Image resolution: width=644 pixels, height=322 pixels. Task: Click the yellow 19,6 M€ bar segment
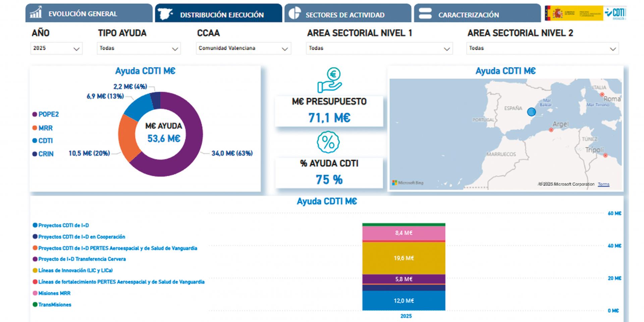pos(404,258)
